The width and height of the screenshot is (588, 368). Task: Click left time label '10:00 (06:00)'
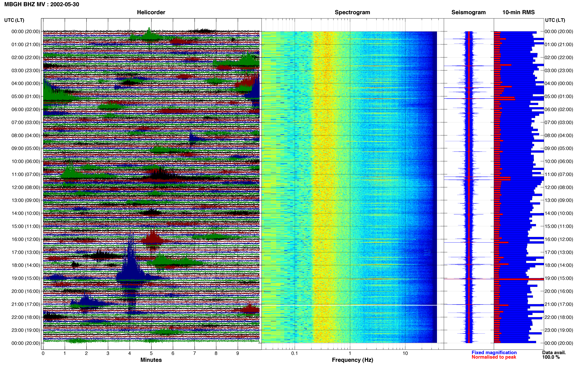pos(26,161)
